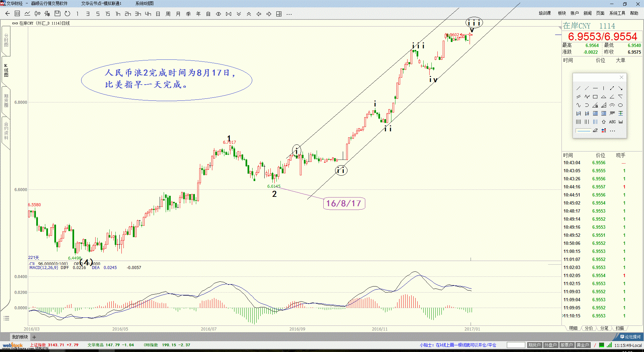This screenshot has width=644, height=352.
Task: Click the double down chevron toolbar icon
Action: [x=238, y=14]
